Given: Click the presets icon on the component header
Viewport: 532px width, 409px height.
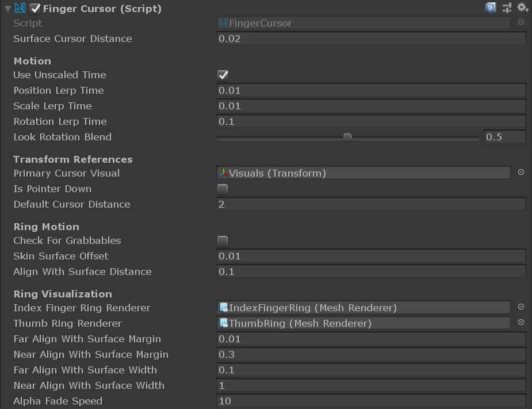Looking at the screenshot, I should click(506, 6).
